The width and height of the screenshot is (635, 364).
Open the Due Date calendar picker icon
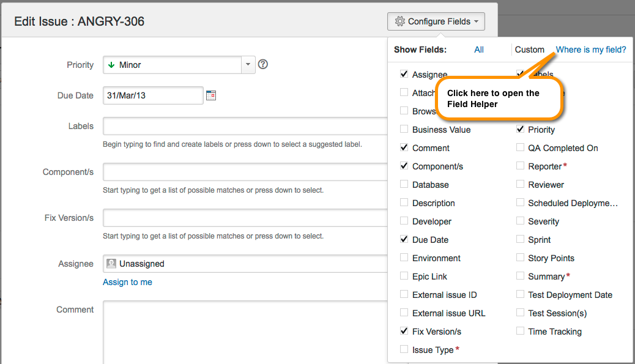tap(211, 95)
